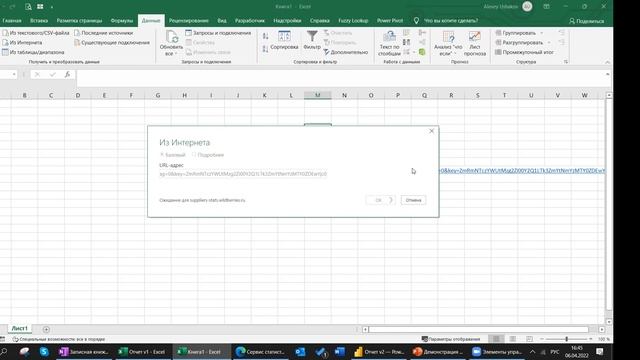The height and width of the screenshot is (360, 640).
Task: Expand the Refresh All dropdown
Action: pos(176,54)
